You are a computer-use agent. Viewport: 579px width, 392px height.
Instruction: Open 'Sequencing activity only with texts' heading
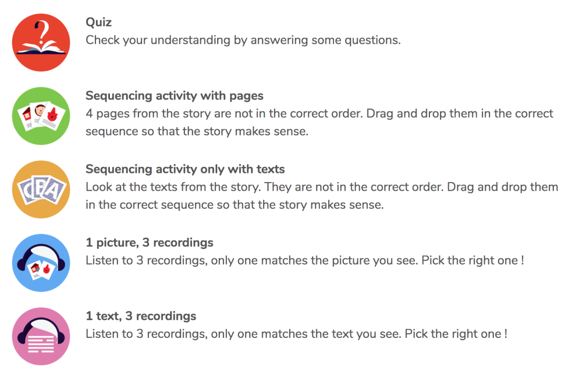[185, 169]
